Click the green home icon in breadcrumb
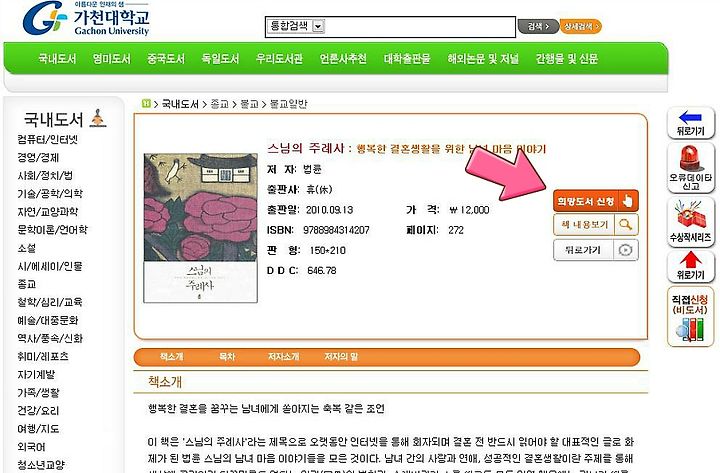This screenshot has width=720, height=473. [x=146, y=104]
